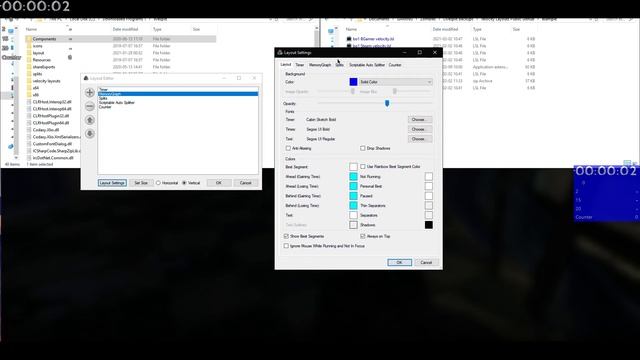The image size is (640, 360).
Task: Click the Components folder icon in left Explorer window
Action: (29, 39)
